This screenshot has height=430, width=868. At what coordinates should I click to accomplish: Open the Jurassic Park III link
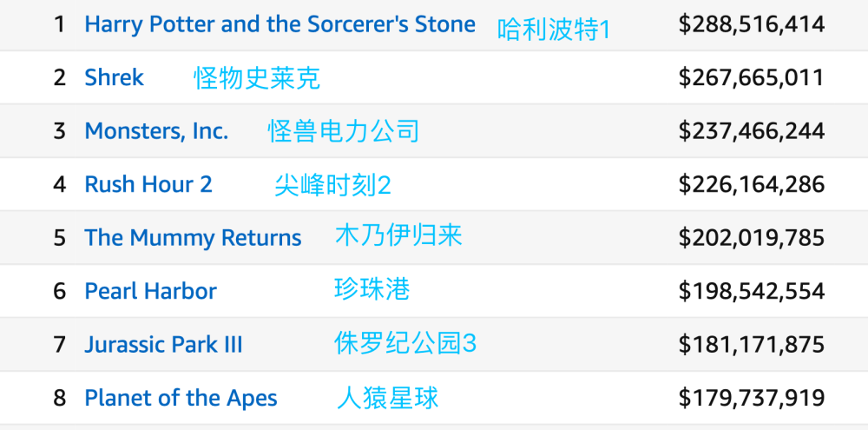(x=163, y=345)
